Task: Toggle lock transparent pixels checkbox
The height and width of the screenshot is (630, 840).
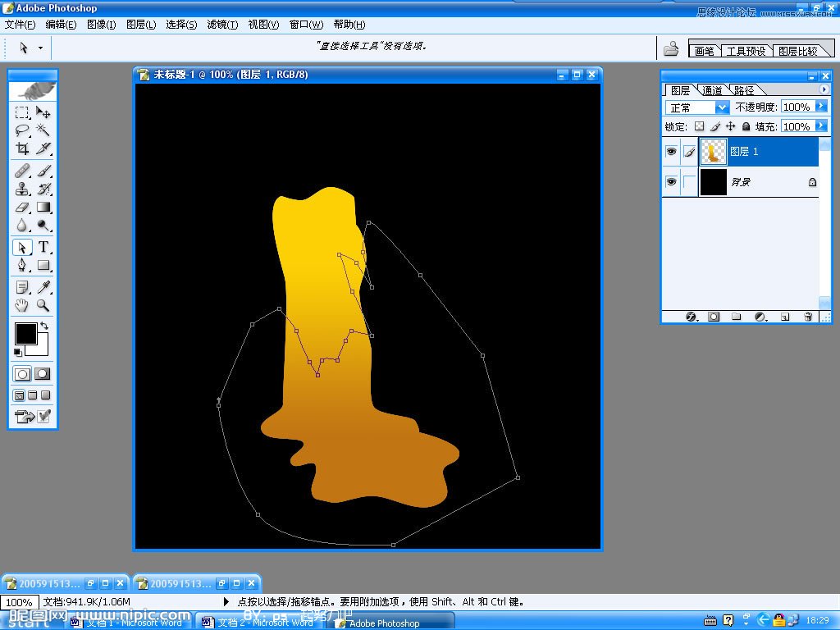Action: [699, 127]
